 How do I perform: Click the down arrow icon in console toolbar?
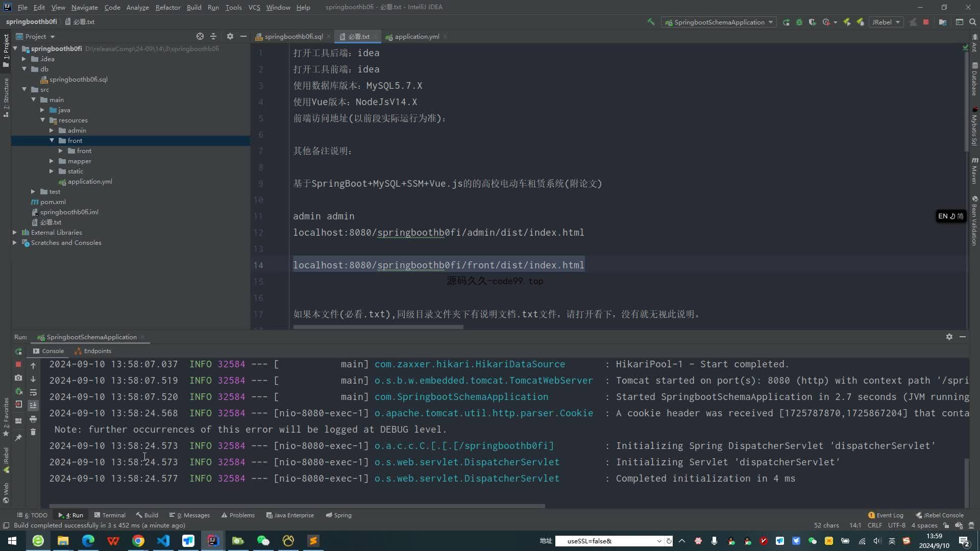(x=33, y=379)
